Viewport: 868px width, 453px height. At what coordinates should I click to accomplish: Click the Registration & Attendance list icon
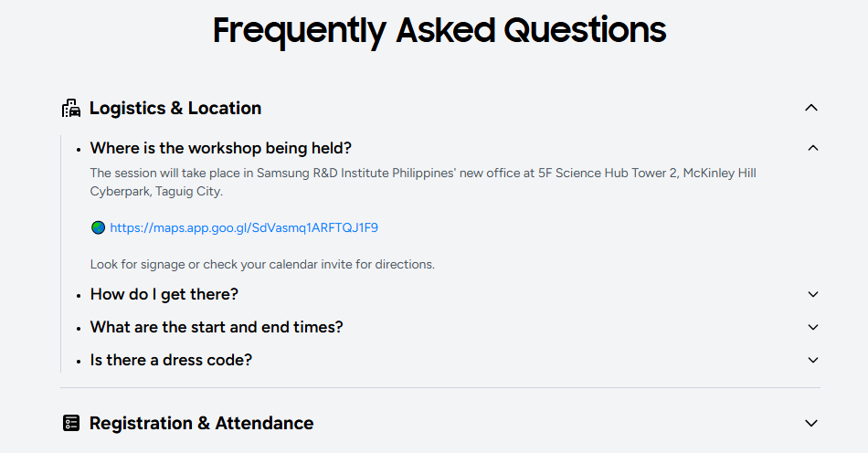pos(71,423)
